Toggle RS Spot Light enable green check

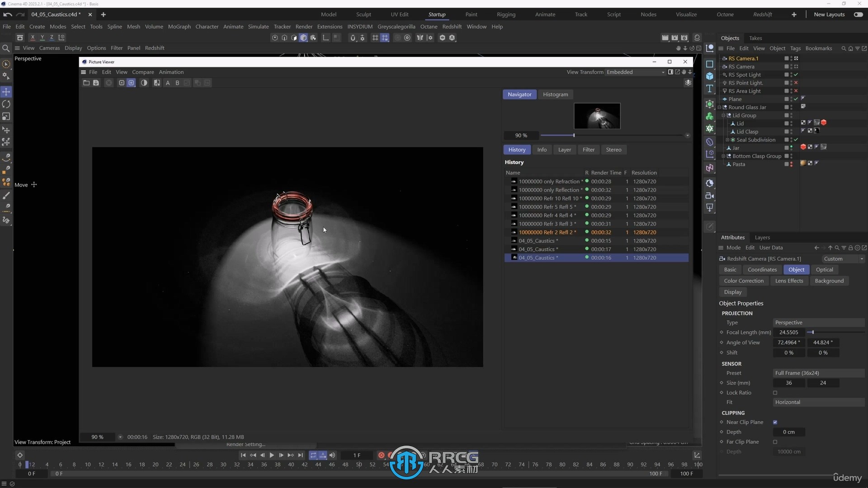pyautogui.click(x=796, y=75)
